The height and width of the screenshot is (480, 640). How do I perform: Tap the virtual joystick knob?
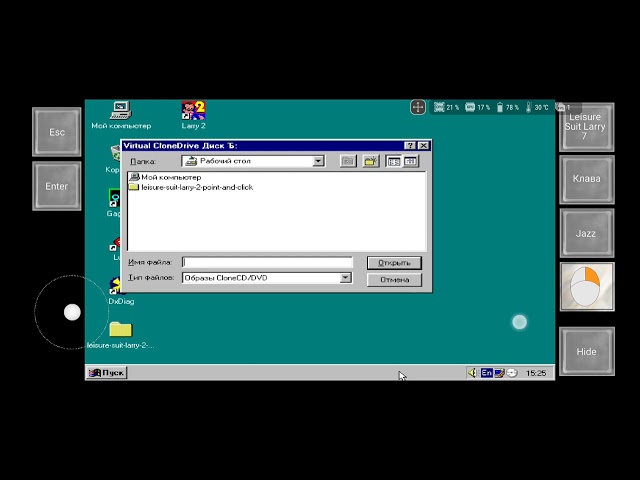pyautogui.click(x=72, y=312)
